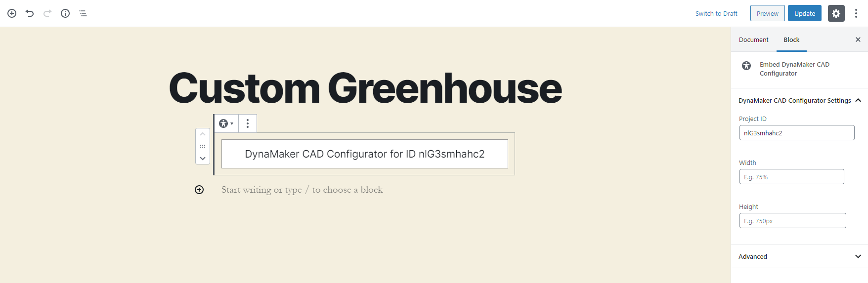The image size is (868, 283).
Task: Click the Update button
Action: (805, 13)
